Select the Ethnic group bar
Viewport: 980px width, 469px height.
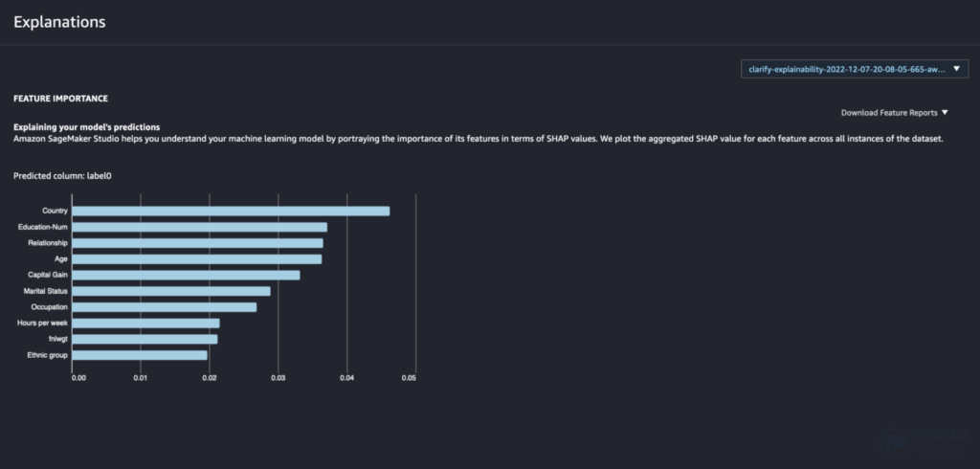click(x=140, y=355)
